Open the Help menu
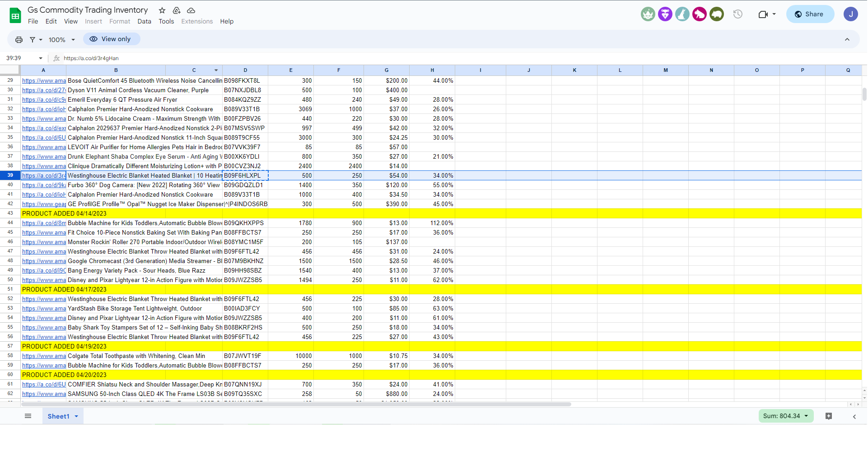The width and height of the screenshot is (868, 471). coord(227,22)
